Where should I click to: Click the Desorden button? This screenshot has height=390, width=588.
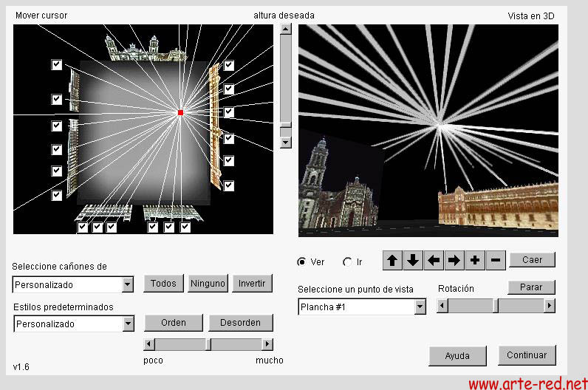point(240,323)
